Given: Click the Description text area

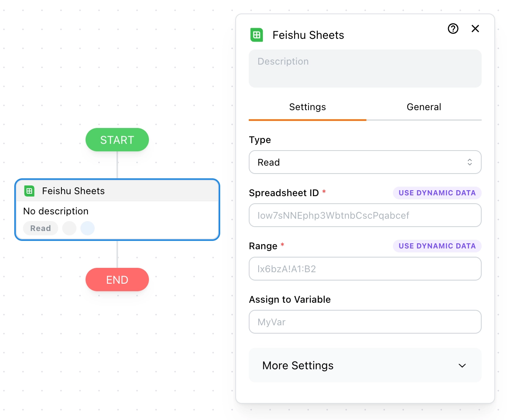Looking at the screenshot, I should pos(365,69).
